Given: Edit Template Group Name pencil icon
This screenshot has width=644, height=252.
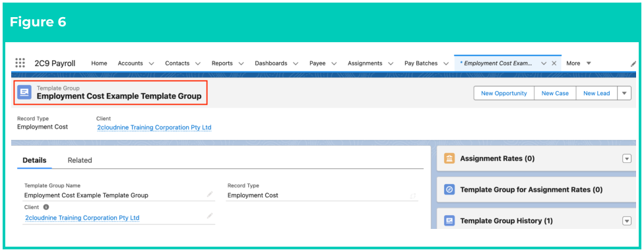Looking at the screenshot, I should [210, 194].
